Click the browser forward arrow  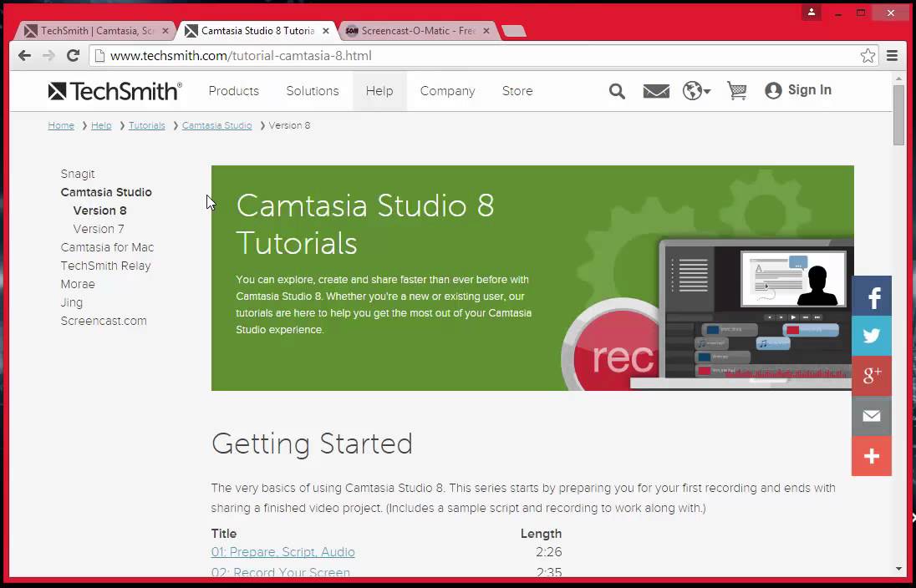48,55
